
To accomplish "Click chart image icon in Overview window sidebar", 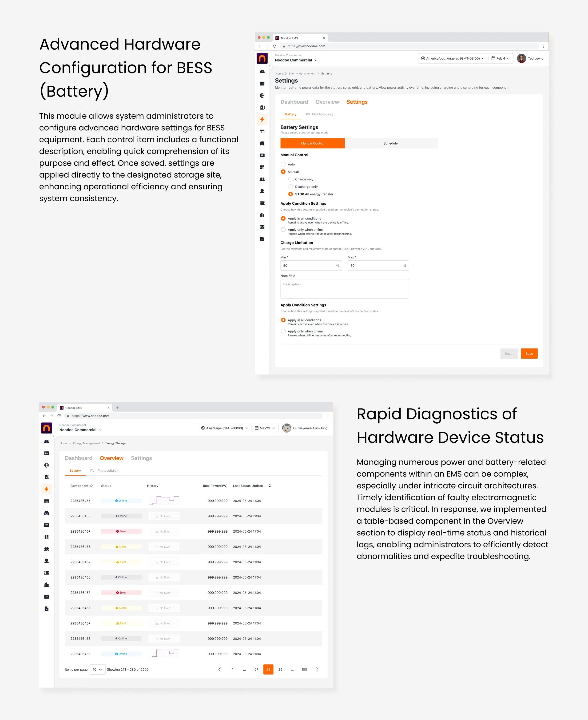I will (x=47, y=597).
